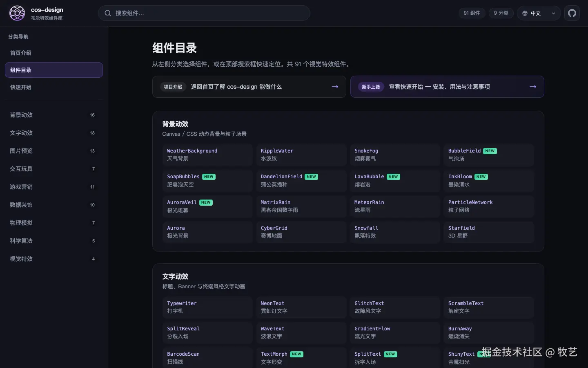Open the LavaBubble component card
Image resolution: width=588 pixels, height=368 pixels.
click(395, 180)
